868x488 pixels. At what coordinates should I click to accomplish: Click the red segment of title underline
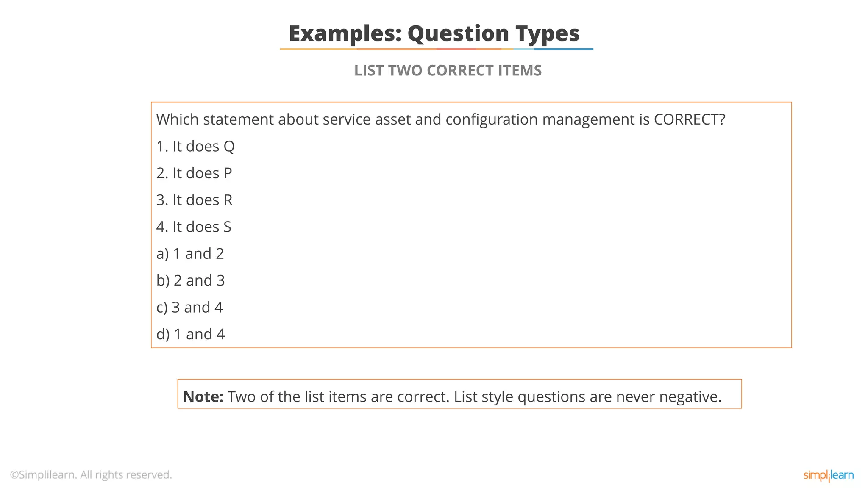pyautogui.click(x=457, y=49)
